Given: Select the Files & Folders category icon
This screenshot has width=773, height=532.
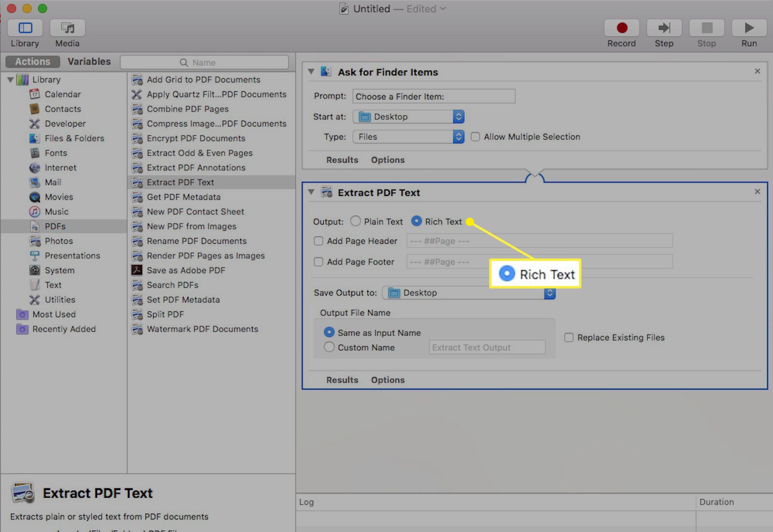Looking at the screenshot, I should tap(35, 138).
